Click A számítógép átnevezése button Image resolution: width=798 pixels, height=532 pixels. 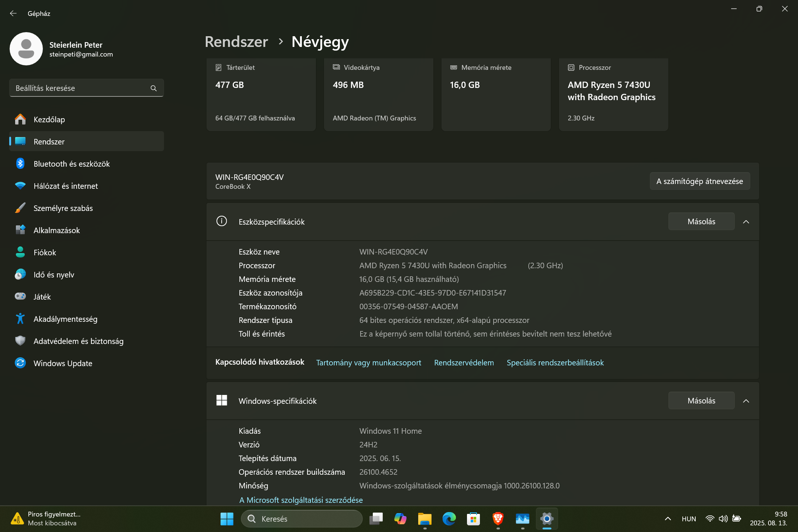[x=700, y=181]
